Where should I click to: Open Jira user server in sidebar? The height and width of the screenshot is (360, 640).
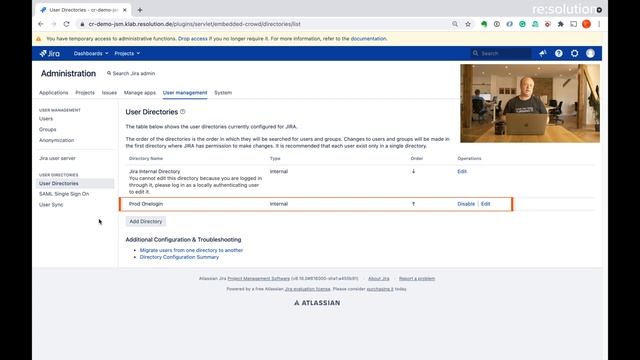[x=57, y=158]
